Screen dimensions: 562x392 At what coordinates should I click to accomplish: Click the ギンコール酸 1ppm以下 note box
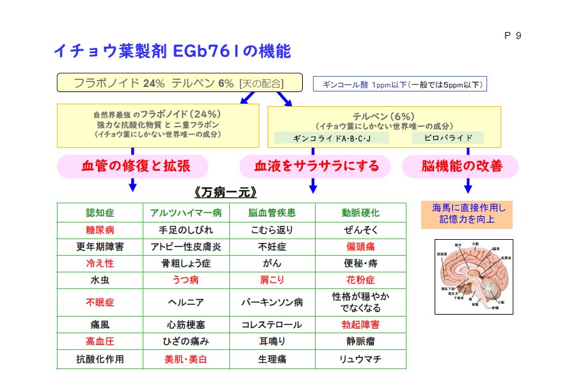(399, 84)
